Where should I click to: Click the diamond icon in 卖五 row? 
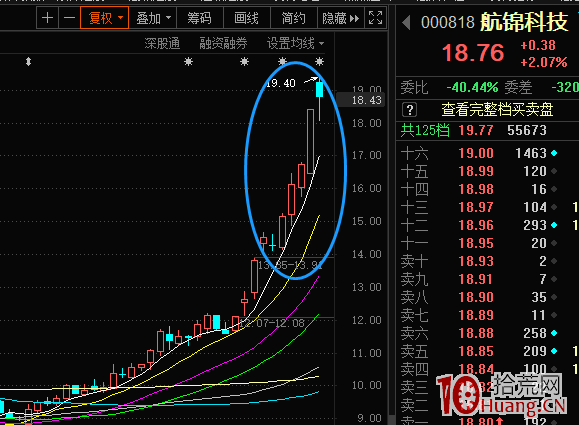pos(554,351)
